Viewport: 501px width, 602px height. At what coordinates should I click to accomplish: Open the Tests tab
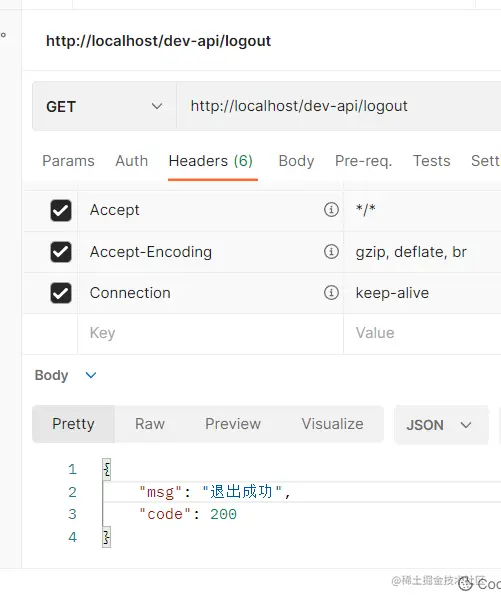tap(432, 161)
